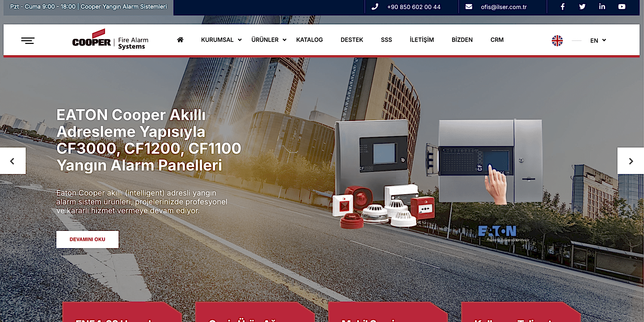The height and width of the screenshot is (322, 644).
Task: Click the envelope email icon
Action: pyautogui.click(x=469, y=7)
